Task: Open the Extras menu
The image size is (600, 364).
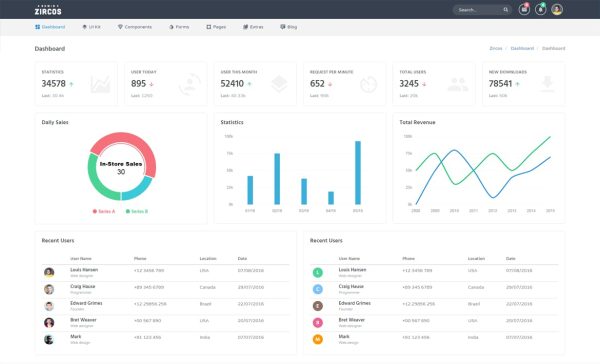Action: pos(253,27)
